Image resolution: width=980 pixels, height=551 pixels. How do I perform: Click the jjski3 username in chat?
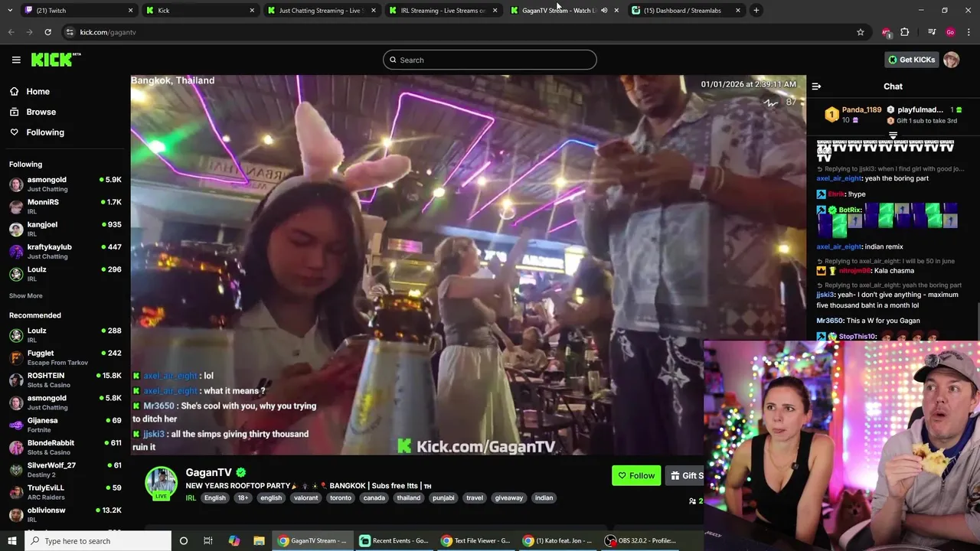(x=825, y=295)
